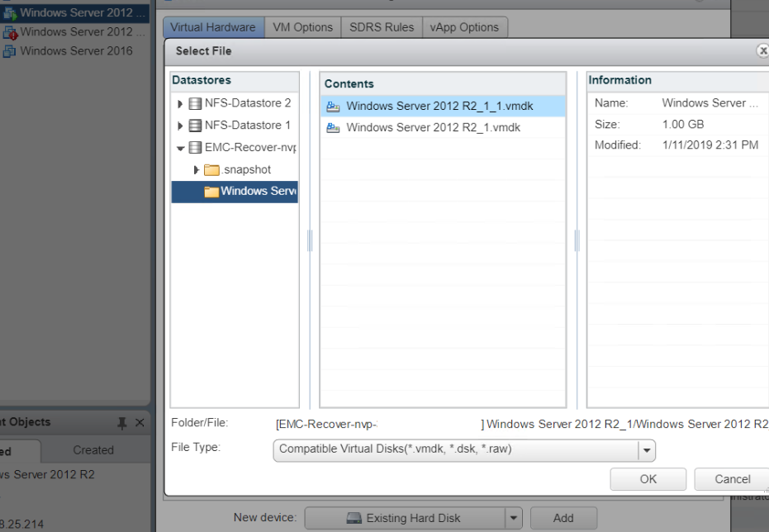Select Windows Server 2012 VM with alert
The image size is (769, 532).
[x=82, y=32]
